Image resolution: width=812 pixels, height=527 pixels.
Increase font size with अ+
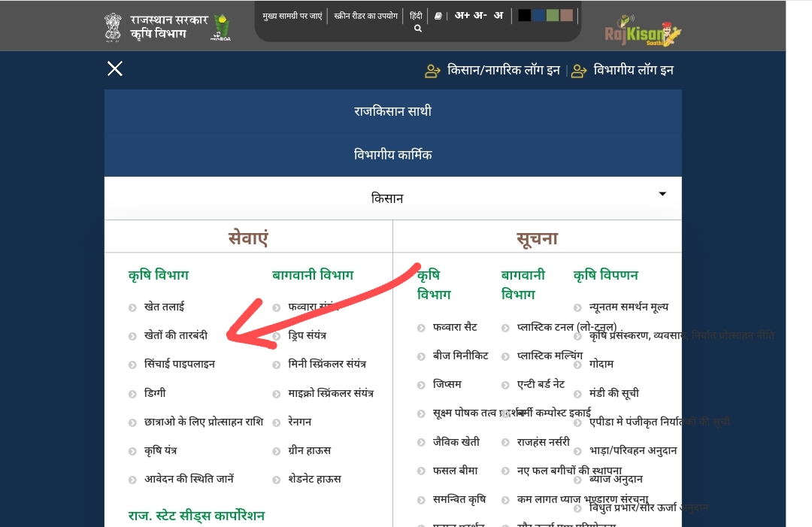pyautogui.click(x=462, y=16)
